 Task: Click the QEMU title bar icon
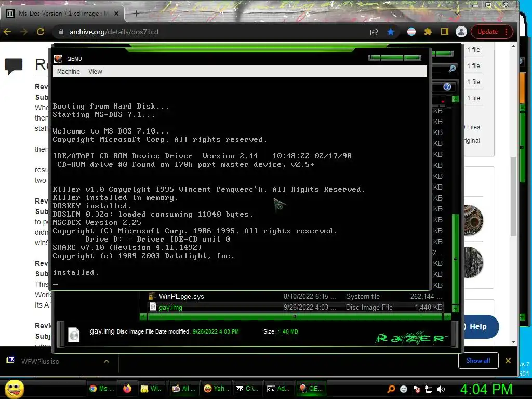(x=58, y=59)
